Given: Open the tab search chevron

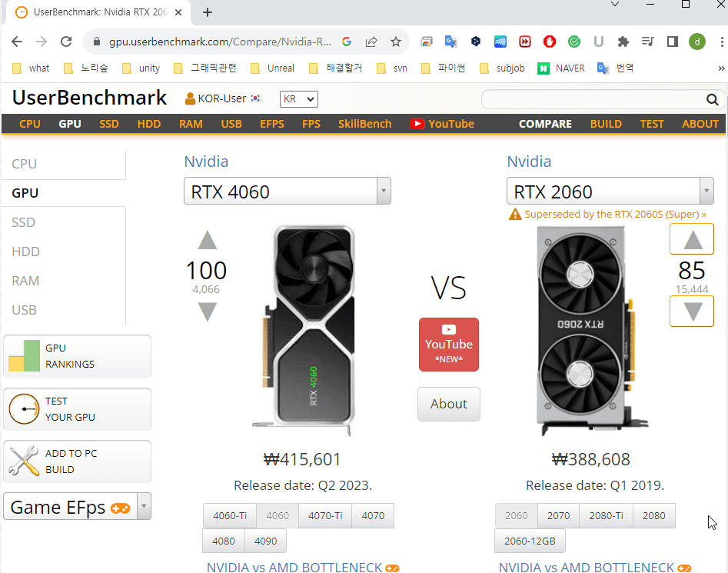Looking at the screenshot, I should pos(615,4).
